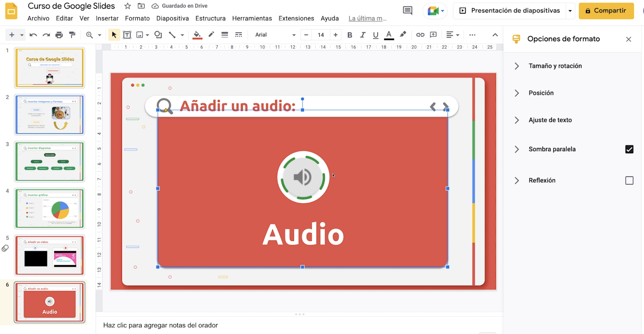Enable the Reflexión checkbox
This screenshot has height=334, width=644.
point(629,180)
